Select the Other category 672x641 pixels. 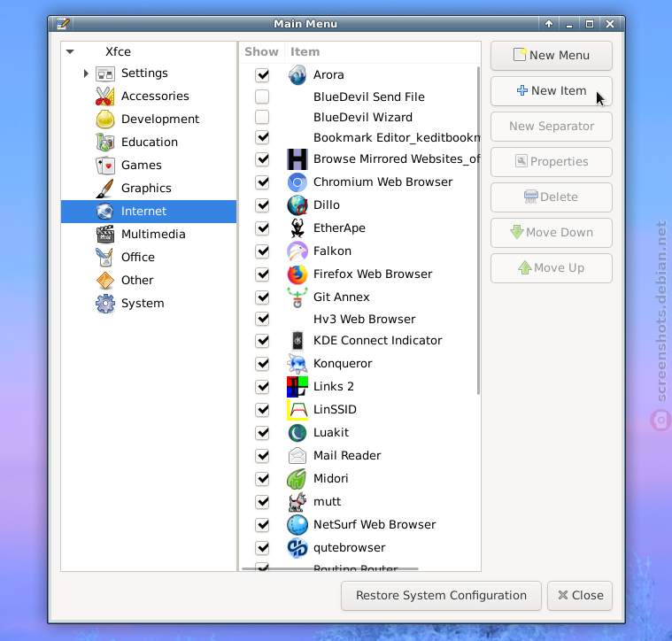[x=149, y=281]
